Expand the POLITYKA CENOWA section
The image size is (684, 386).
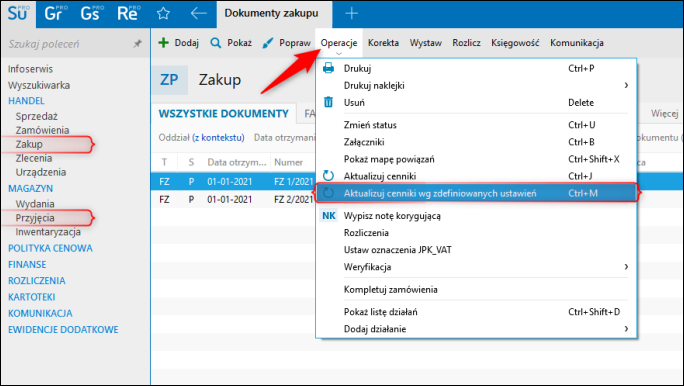coord(50,248)
